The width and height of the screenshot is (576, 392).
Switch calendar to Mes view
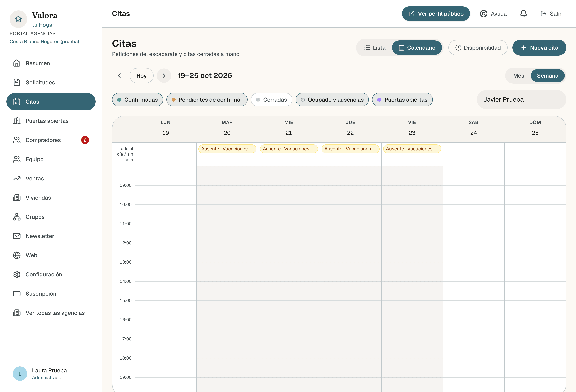tap(518, 76)
